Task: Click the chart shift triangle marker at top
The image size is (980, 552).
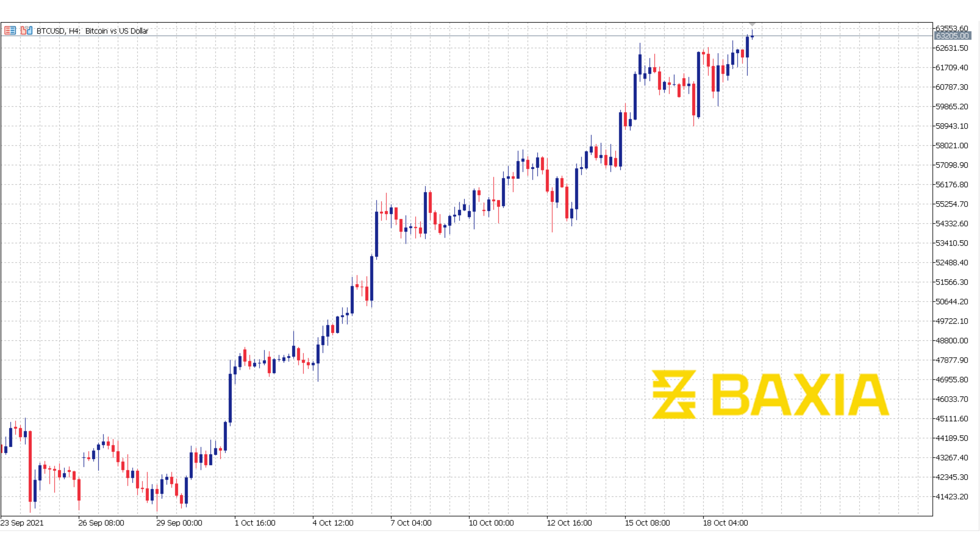Action: tap(752, 24)
